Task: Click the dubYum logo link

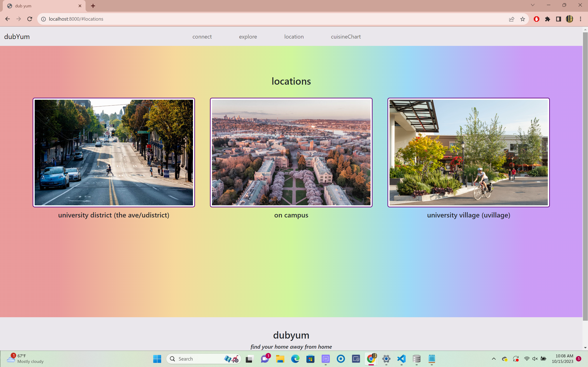Action: click(17, 37)
